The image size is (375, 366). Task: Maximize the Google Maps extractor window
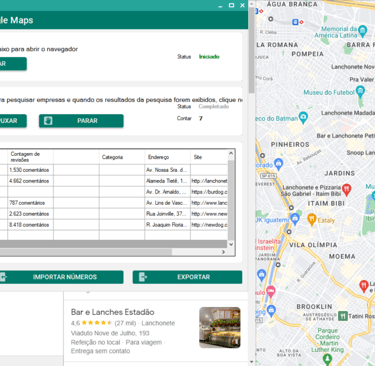pos(231,5)
